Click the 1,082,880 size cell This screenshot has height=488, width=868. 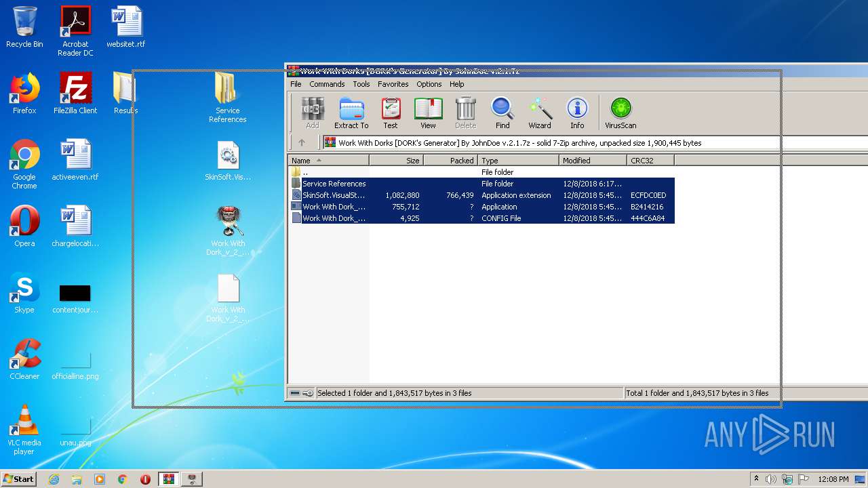click(x=402, y=195)
